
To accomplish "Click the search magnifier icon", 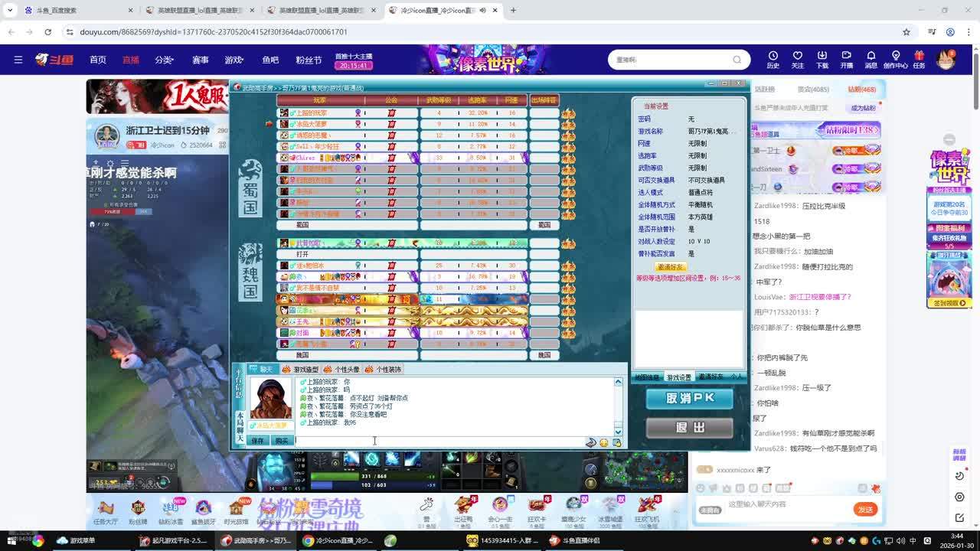I will 737,60.
